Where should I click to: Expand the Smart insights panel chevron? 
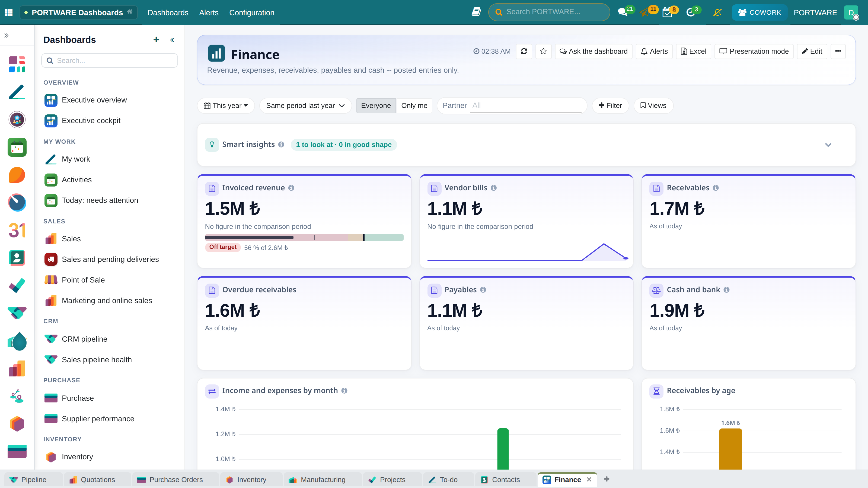tap(828, 145)
